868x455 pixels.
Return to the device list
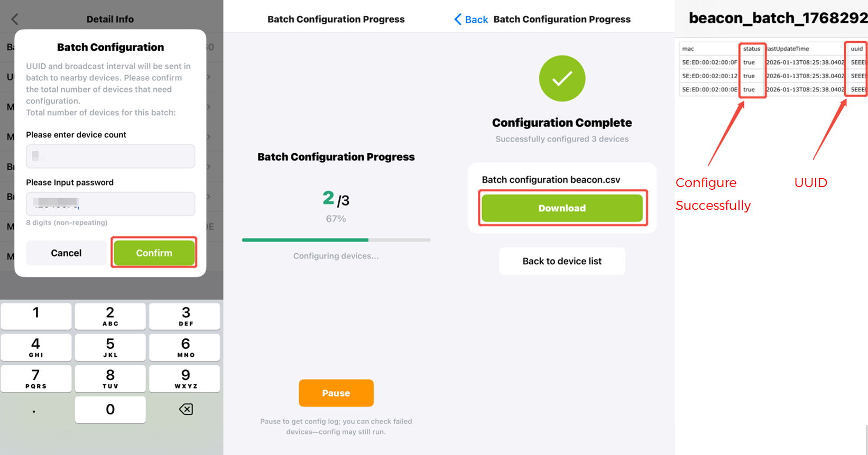pos(562,261)
